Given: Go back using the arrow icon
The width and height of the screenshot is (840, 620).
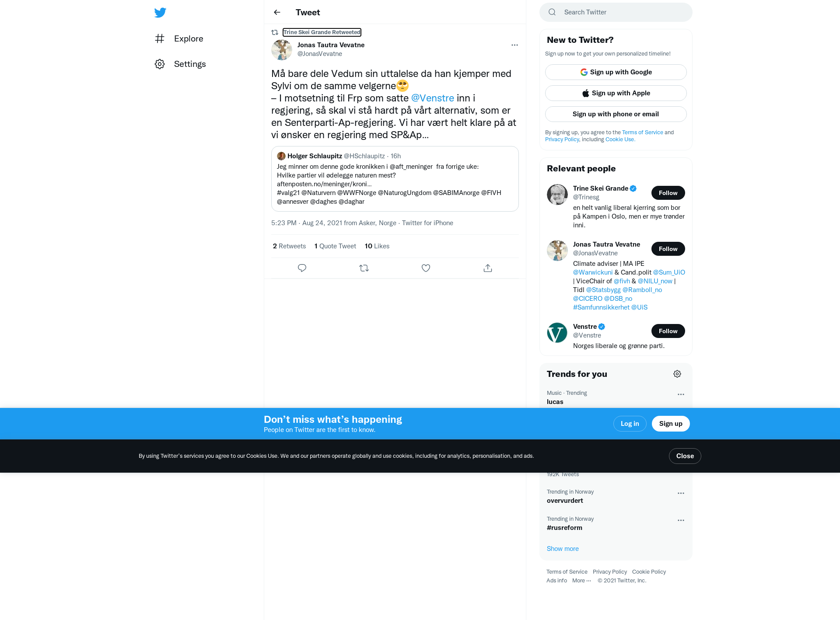Looking at the screenshot, I should coord(277,12).
